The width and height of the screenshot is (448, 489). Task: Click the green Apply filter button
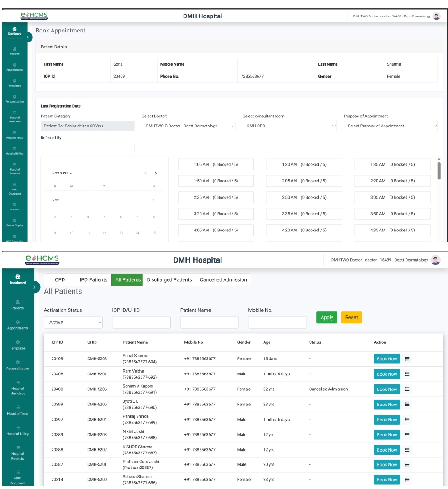click(x=327, y=317)
